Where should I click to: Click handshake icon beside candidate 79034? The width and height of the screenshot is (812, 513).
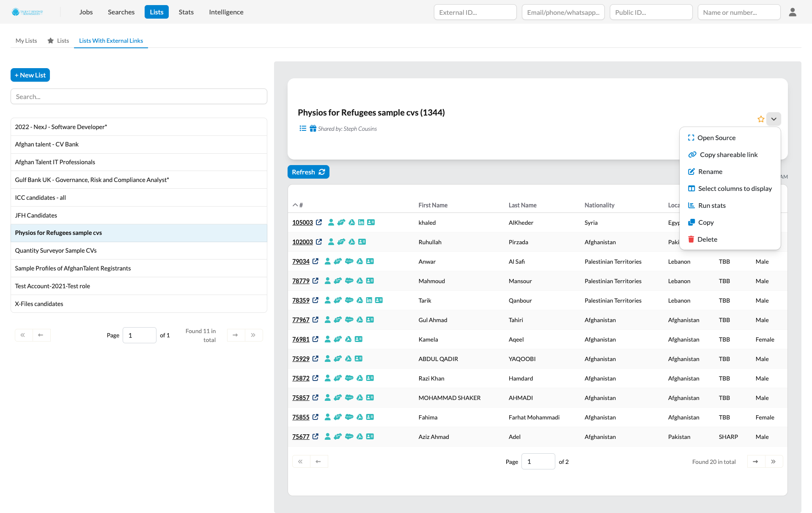[337, 261]
